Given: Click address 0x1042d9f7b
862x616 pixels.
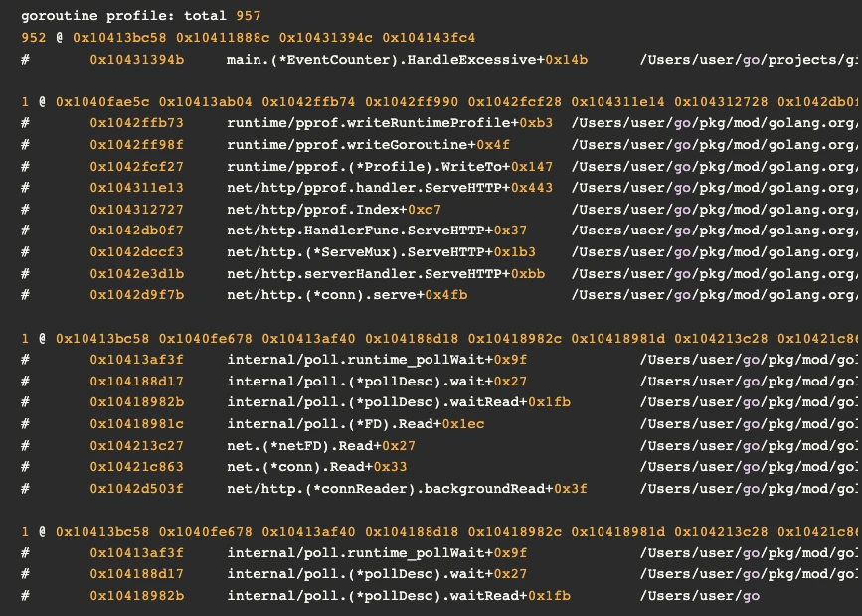Looking at the screenshot, I should tap(136, 295).
